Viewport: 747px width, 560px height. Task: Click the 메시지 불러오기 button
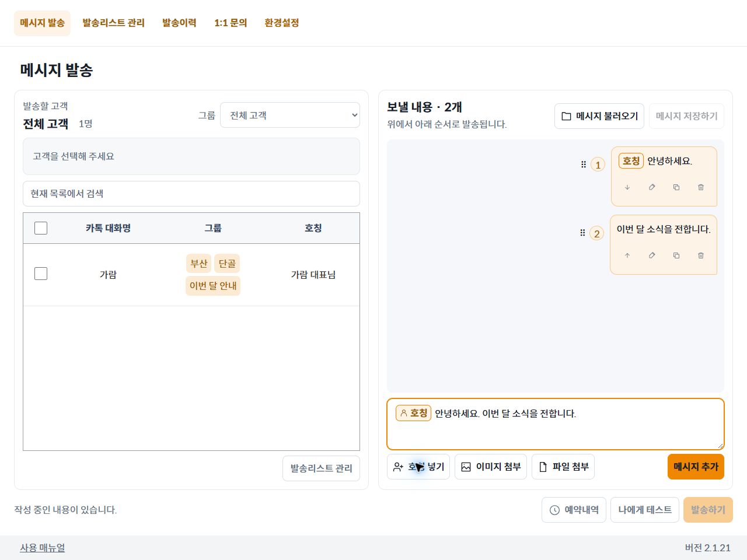point(599,116)
